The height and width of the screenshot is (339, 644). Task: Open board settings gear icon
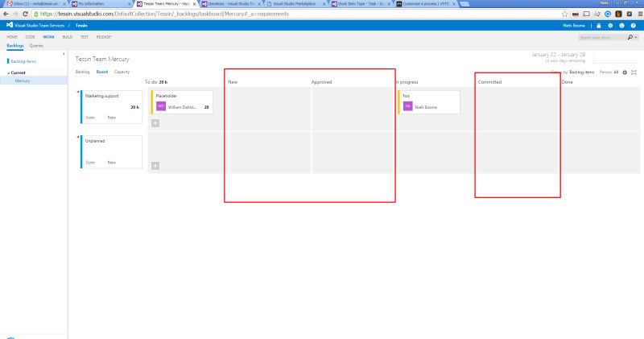coord(625,72)
